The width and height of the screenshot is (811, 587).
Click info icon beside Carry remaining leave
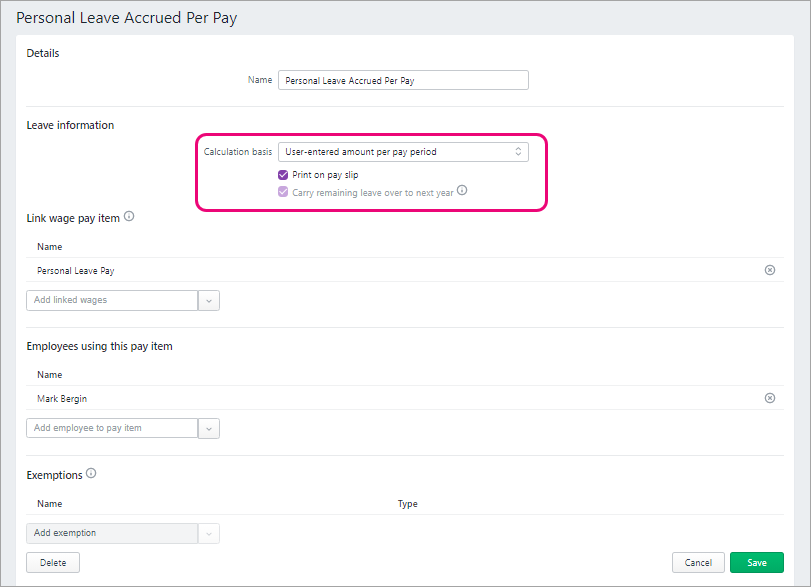(x=462, y=190)
